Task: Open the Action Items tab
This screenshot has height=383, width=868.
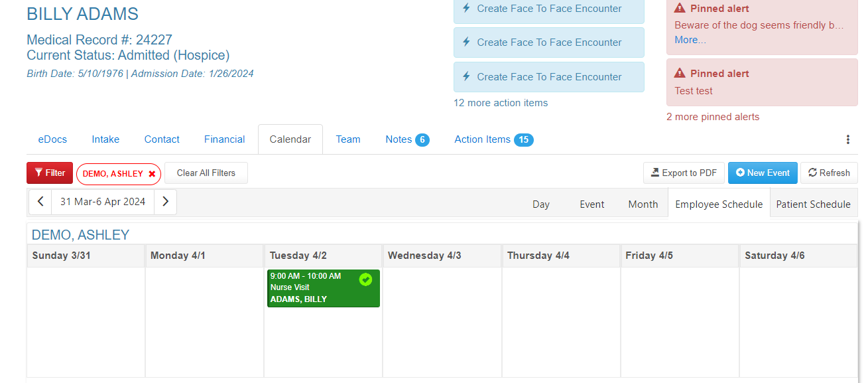Action: tap(493, 139)
